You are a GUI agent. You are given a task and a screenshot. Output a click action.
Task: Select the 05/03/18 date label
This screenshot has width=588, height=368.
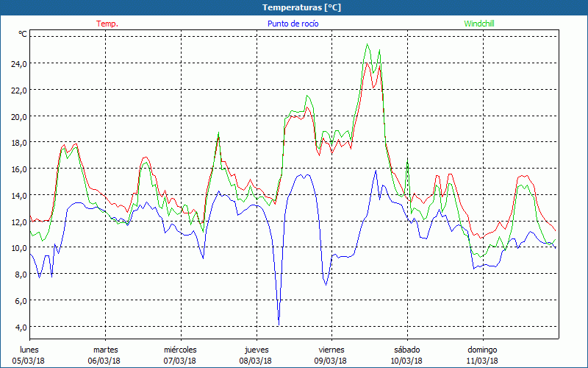tap(28, 361)
